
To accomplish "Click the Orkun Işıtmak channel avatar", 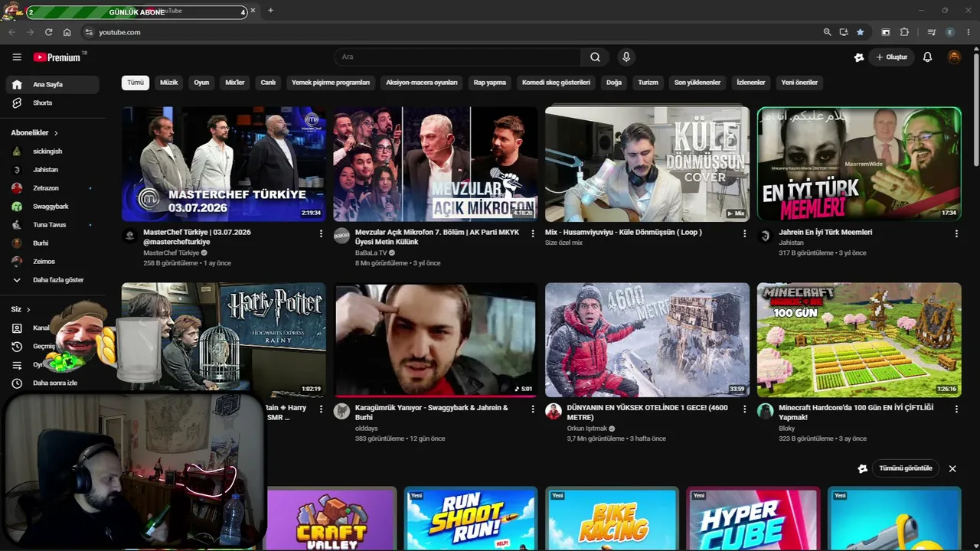I will pos(554,411).
